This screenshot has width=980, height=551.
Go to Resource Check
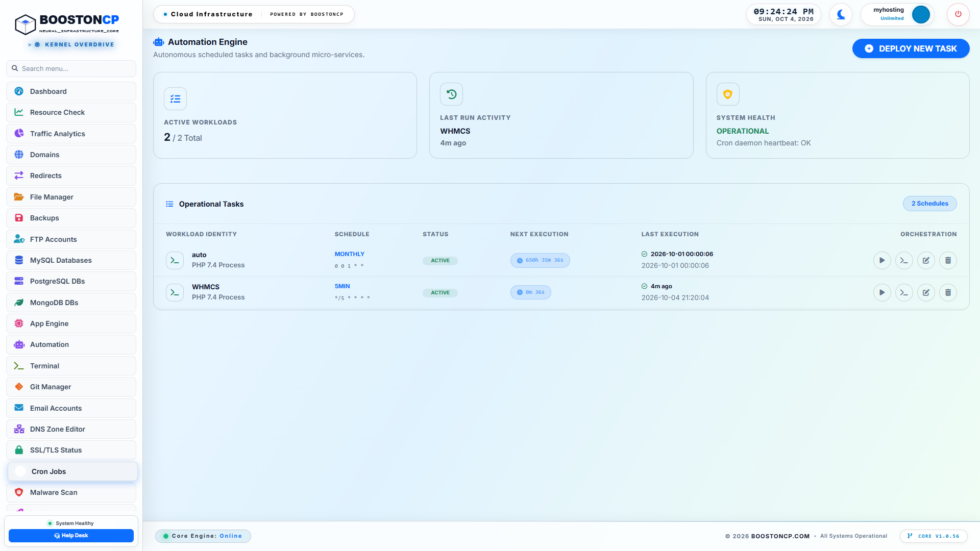click(71, 112)
